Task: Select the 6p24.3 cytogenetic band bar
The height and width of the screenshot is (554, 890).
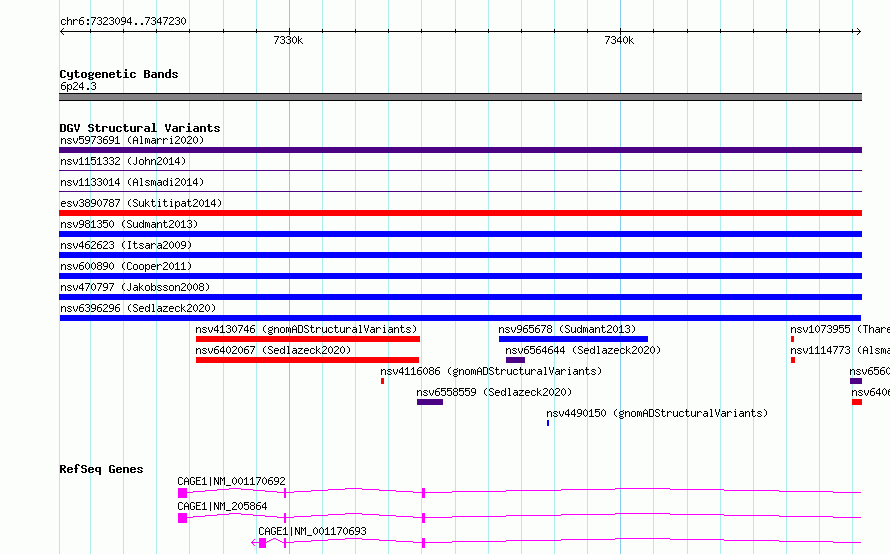Action: 460,97
